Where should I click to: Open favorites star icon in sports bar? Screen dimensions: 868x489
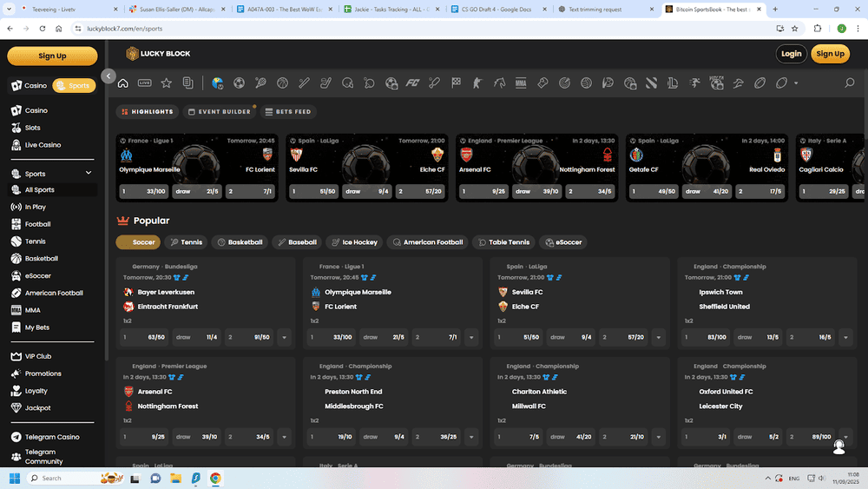coord(166,83)
